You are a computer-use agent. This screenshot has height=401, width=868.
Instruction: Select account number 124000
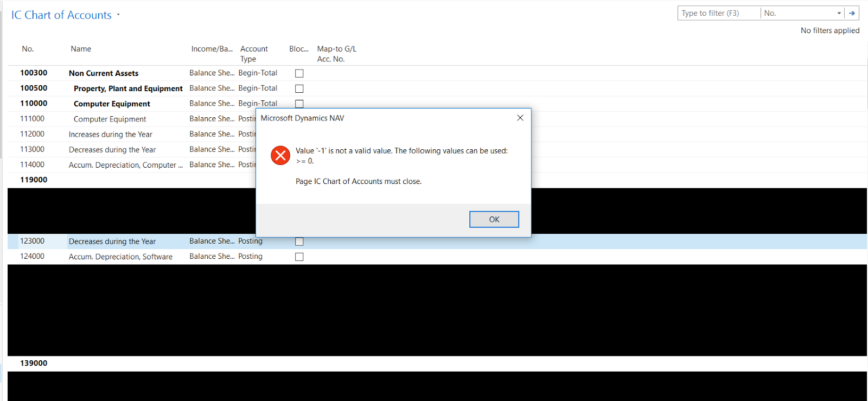click(x=33, y=256)
